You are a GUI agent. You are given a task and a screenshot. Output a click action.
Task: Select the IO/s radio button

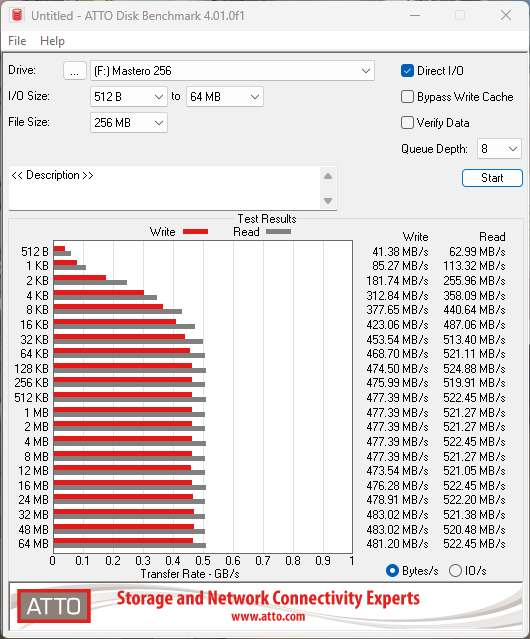tap(455, 571)
